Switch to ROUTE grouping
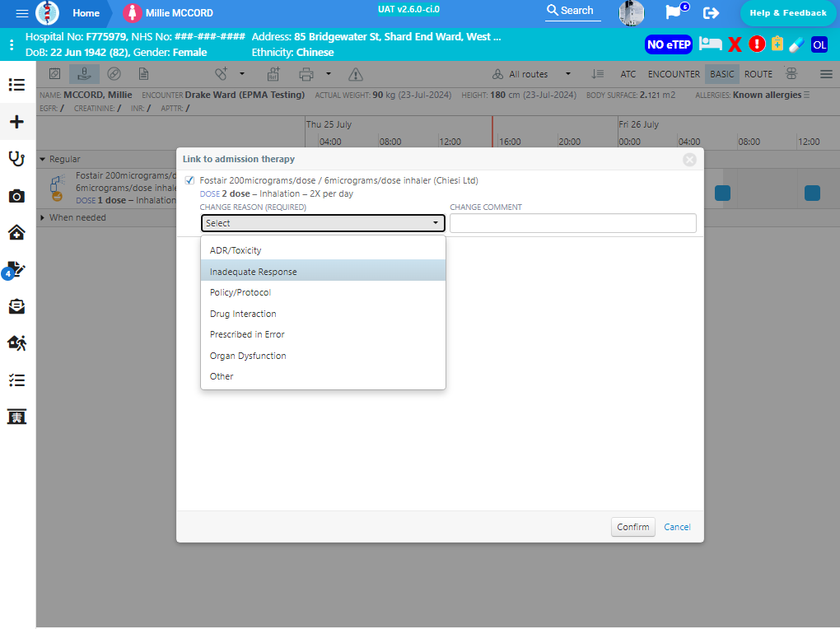This screenshot has width=840, height=629. (758, 74)
